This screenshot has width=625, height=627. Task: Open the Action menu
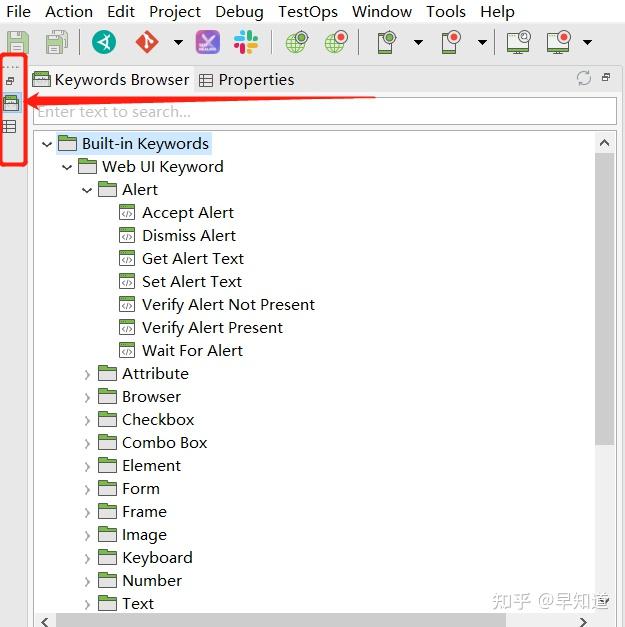69,12
